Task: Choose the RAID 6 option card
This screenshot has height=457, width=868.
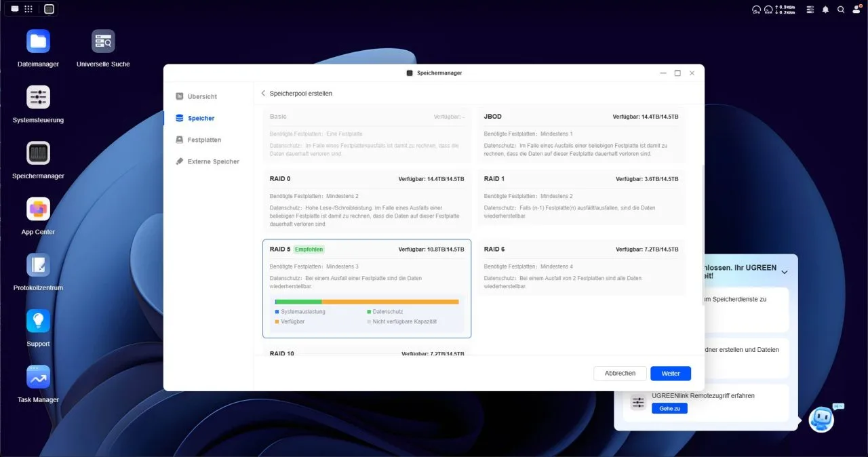Action: click(581, 267)
